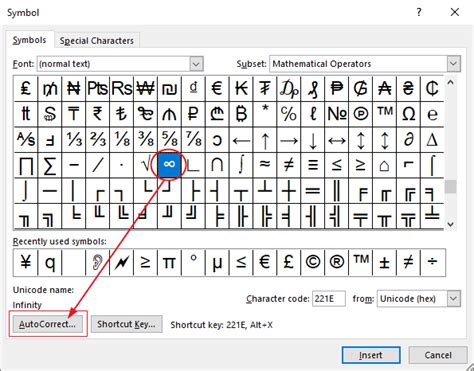
Task: Insert the selected symbol
Action: pos(371,355)
